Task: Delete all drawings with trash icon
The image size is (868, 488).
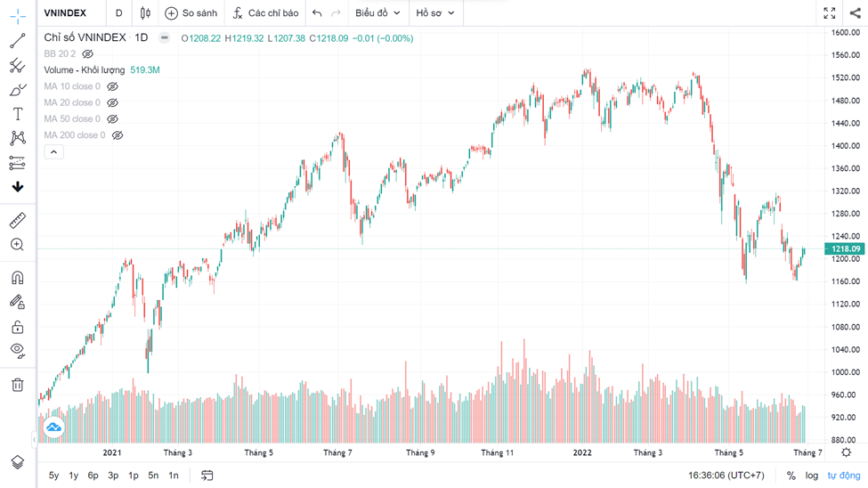Action: (x=17, y=385)
